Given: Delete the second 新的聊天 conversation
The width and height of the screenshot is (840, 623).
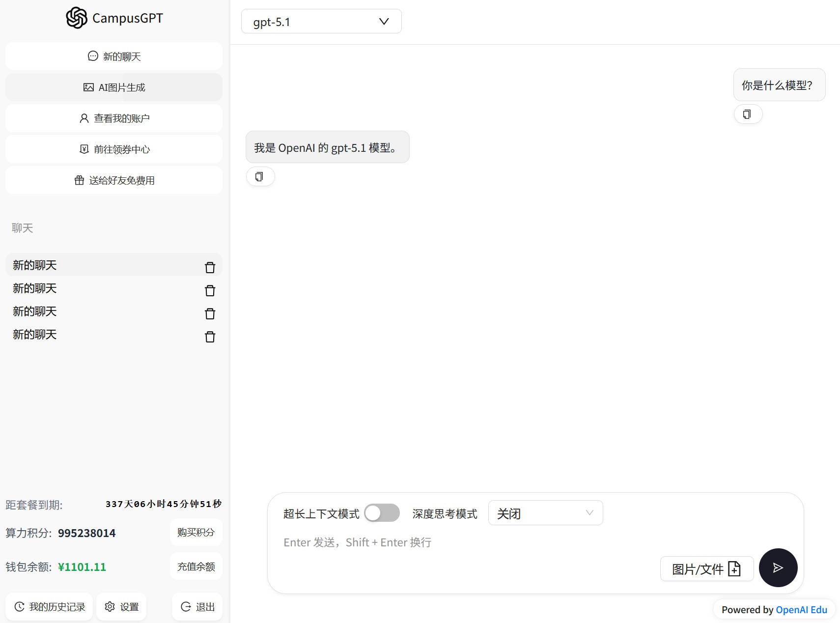Looking at the screenshot, I should (x=210, y=290).
